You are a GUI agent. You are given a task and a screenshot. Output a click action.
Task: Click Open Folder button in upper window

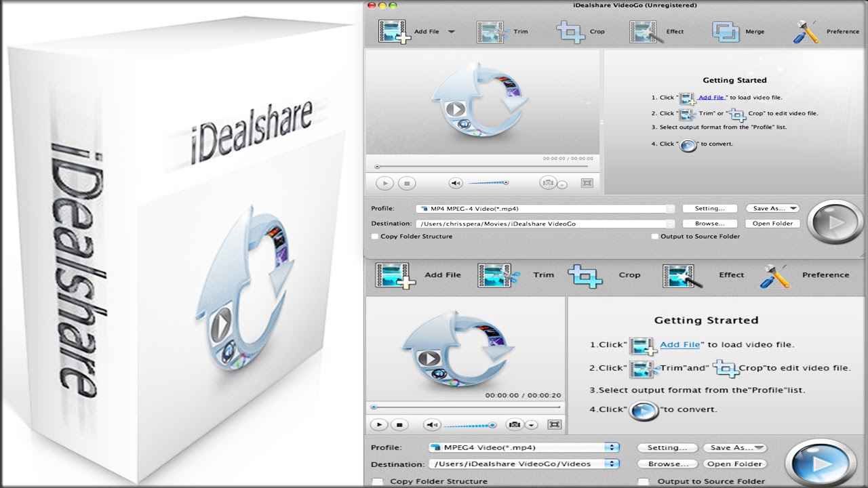coord(772,223)
